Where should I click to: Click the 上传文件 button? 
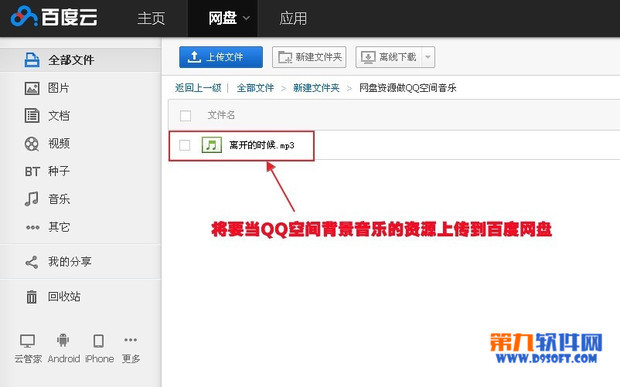click(x=221, y=57)
